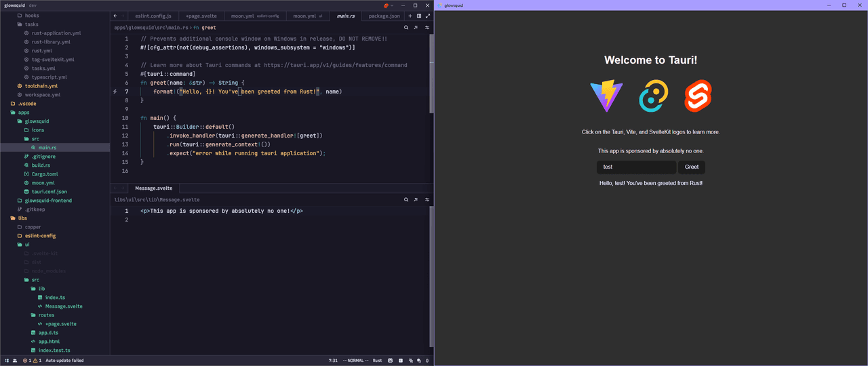
Task: Open the dropdown beside the red title-bar icon
Action: tap(393, 5)
